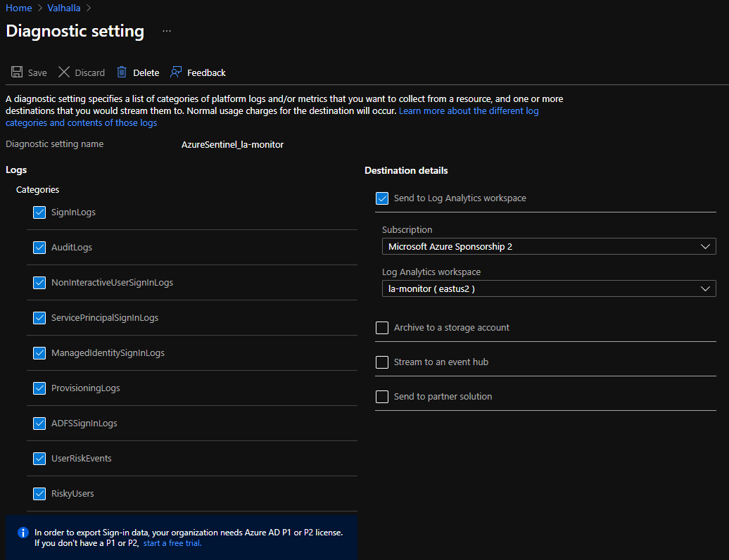Uncheck the SignInLogs category

point(39,212)
